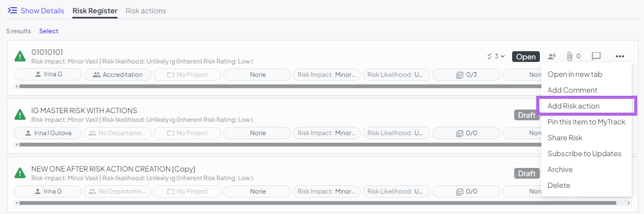This screenshot has width=644, height=214.
Task: Click the Show Details sidebar icon
Action: [12, 10]
